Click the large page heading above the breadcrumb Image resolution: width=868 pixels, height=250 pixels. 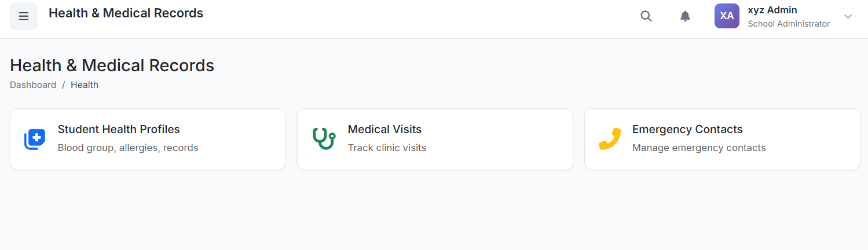(112, 65)
